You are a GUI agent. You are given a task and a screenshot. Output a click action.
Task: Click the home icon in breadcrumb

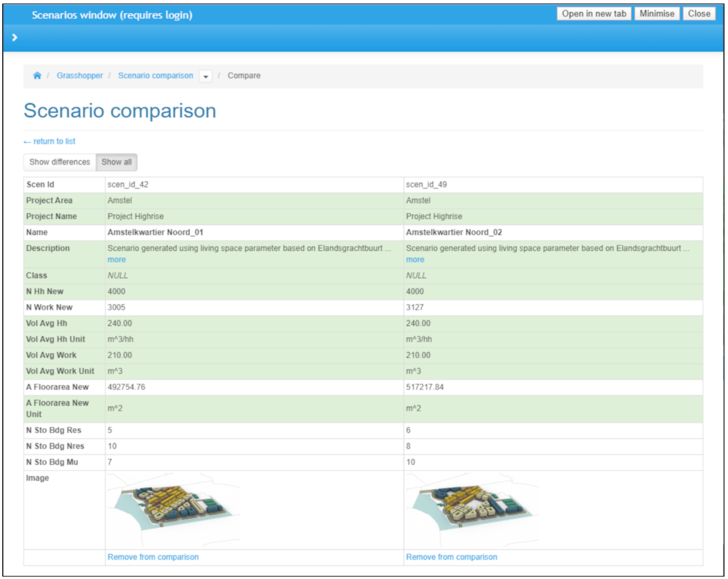click(x=37, y=75)
